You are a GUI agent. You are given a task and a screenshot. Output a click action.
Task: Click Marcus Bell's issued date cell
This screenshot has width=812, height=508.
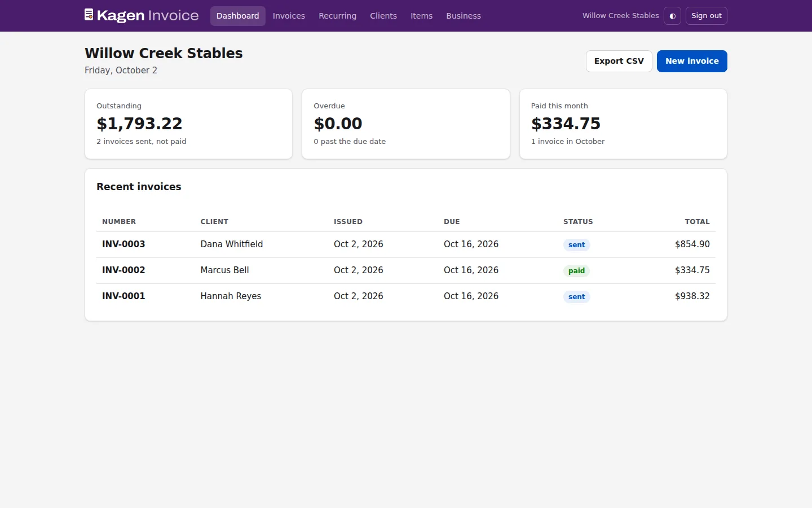(x=358, y=270)
